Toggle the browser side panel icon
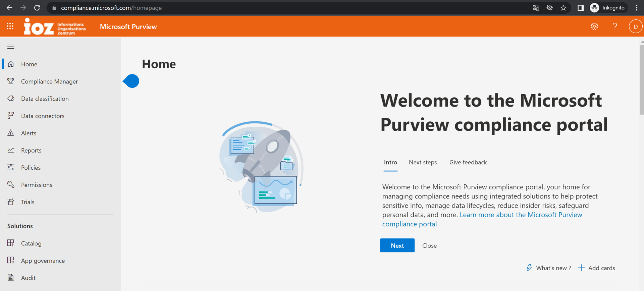 (581, 8)
